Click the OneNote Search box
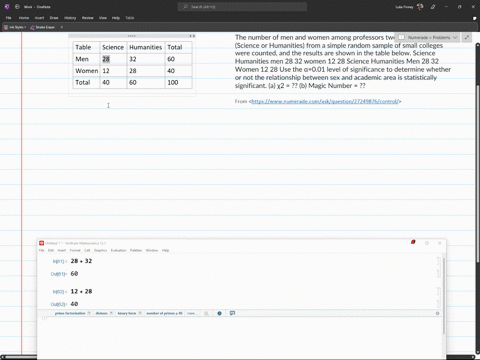 (242, 7)
